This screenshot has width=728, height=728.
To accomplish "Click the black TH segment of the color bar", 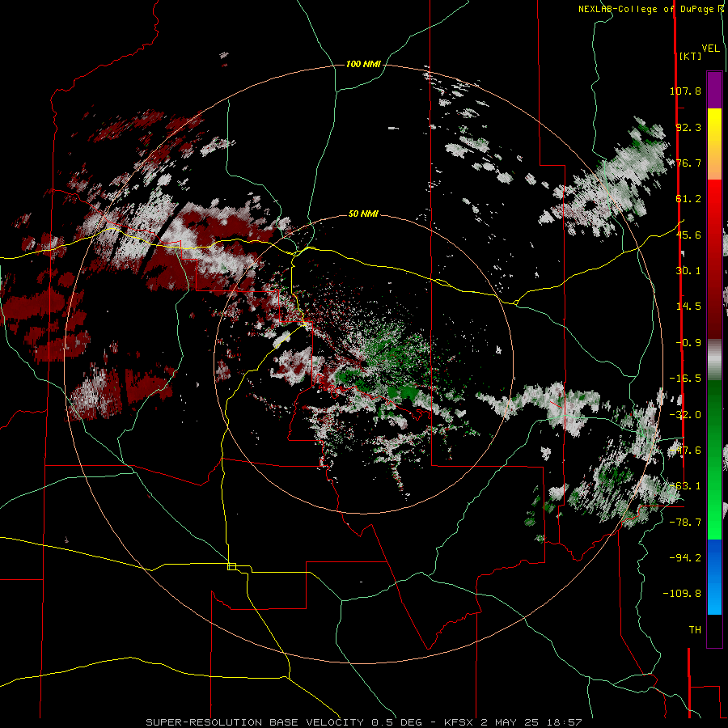I will point(714,630).
